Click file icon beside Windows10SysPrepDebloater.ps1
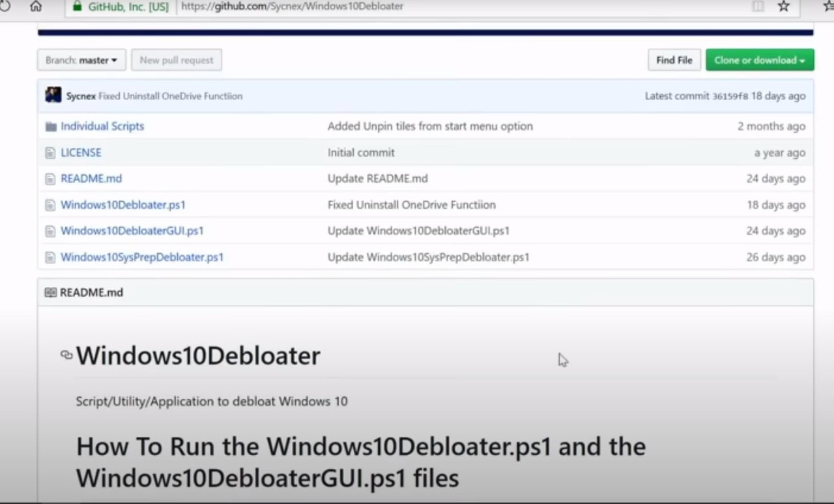Image resolution: width=834 pixels, height=504 pixels. coord(50,257)
